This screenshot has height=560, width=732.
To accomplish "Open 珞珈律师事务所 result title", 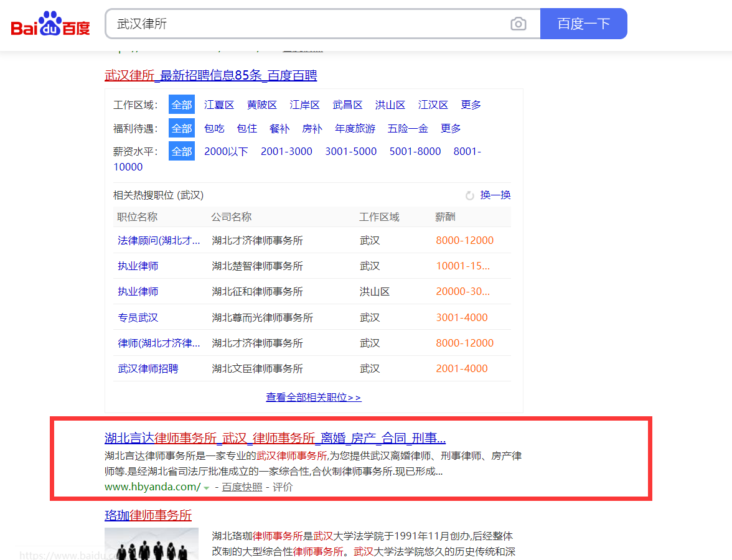I will click(148, 515).
